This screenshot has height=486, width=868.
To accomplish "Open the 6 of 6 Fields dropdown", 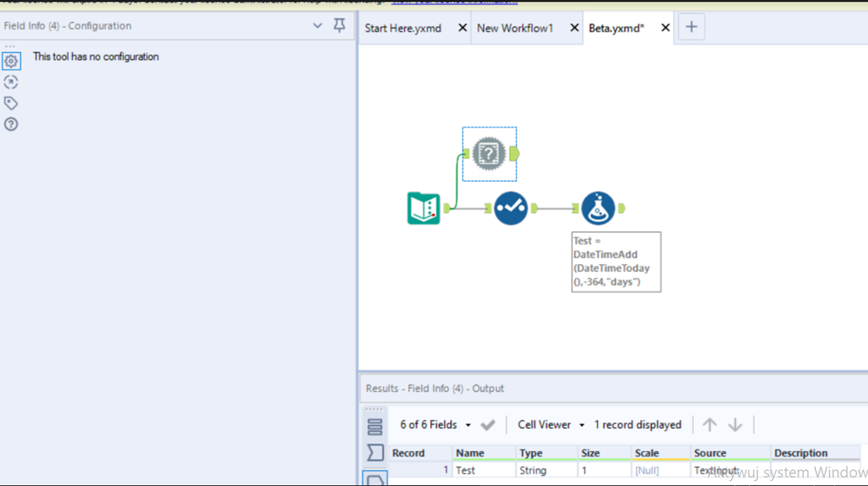I will 435,425.
